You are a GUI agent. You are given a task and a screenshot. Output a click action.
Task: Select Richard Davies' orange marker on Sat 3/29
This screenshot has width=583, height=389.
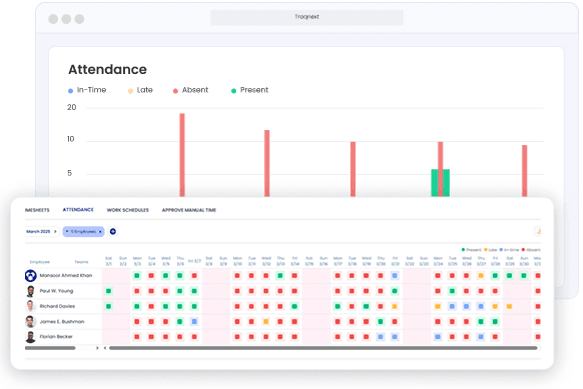509,306
